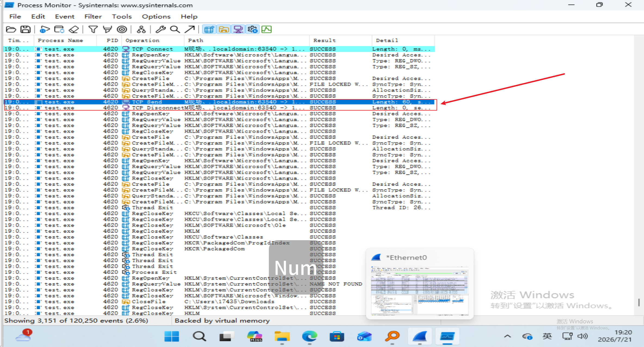Click the Open file toolbar icon
The width and height of the screenshot is (644, 347).
tap(11, 29)
